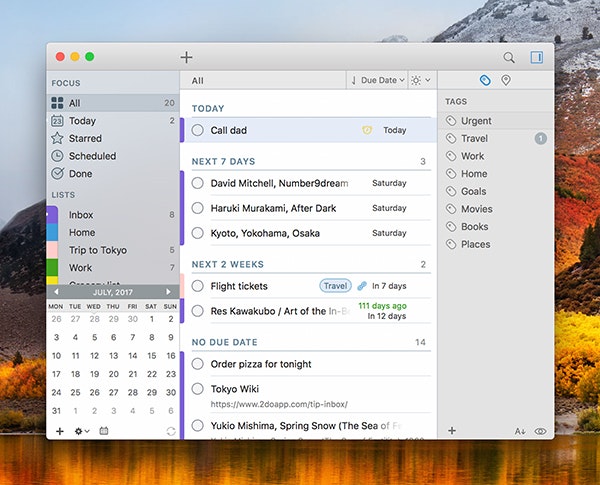Select July 15 in the calendar
Image resolution: width=600 pixels, height=485 pixels.
pos(152,356)
